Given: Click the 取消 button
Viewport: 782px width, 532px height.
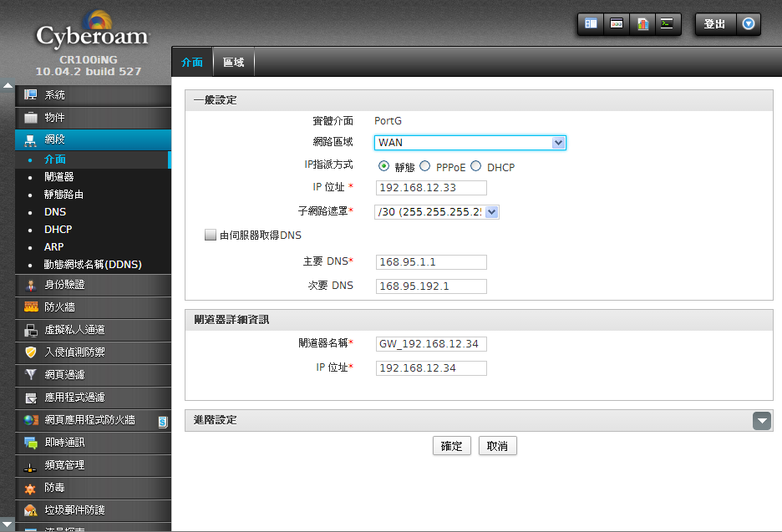Looking at the screenshot, I should point(498,446).
